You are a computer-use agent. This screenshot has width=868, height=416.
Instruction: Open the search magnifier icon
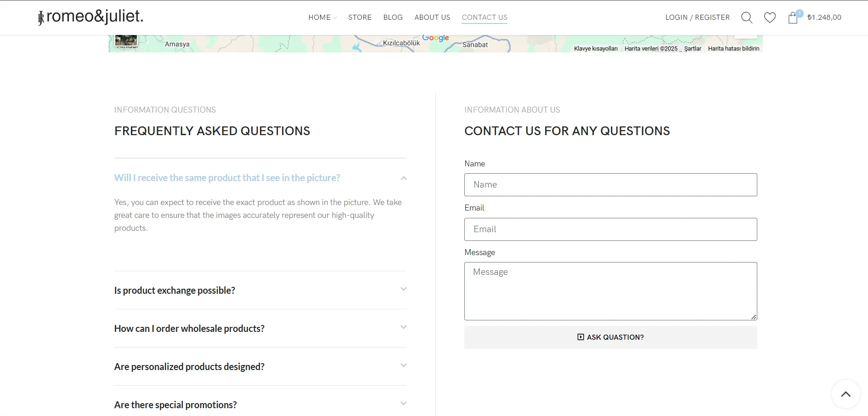pyautogui.click(x=746, y=17)
